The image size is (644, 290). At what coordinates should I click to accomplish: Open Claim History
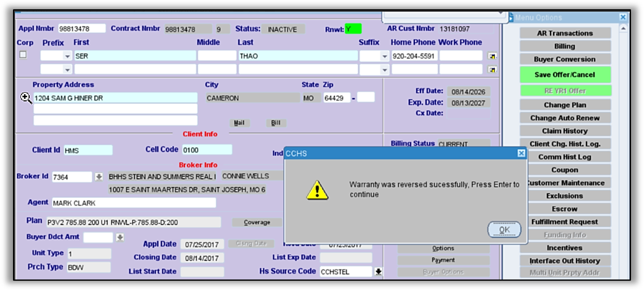coord(565,131)
